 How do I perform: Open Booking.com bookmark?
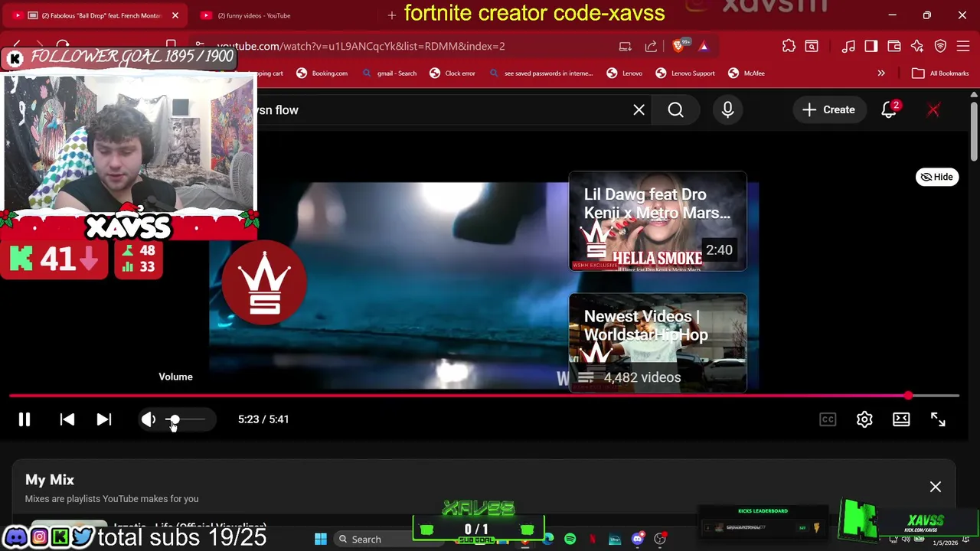click(322, 73)
